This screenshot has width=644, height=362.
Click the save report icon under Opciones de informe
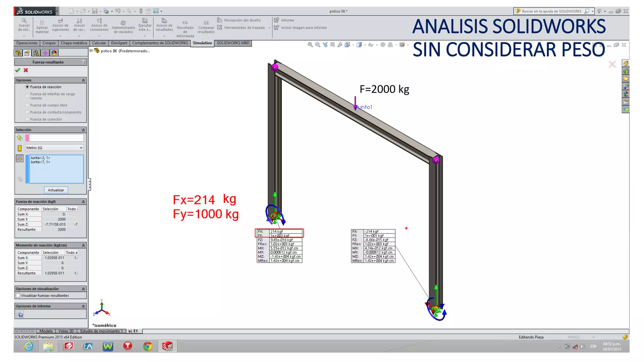click(x=20, y=314)
